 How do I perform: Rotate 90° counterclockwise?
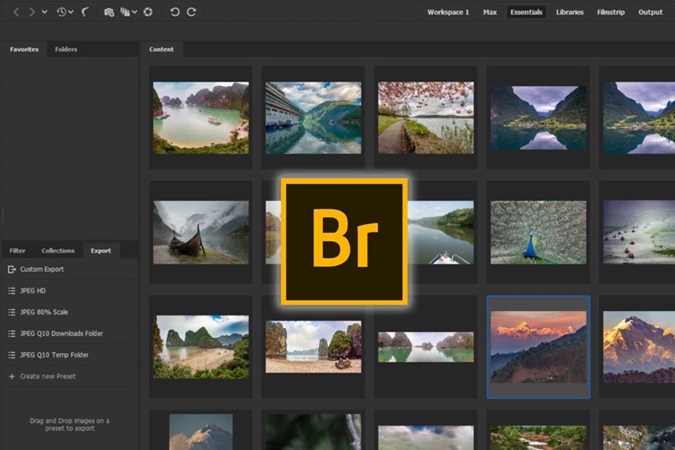pos(175,12)
